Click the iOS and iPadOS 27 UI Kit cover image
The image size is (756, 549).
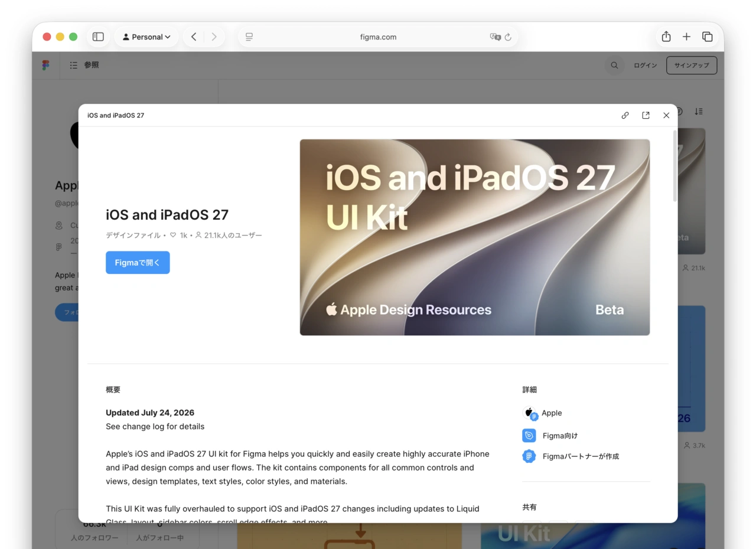click(x=475, y=237)
